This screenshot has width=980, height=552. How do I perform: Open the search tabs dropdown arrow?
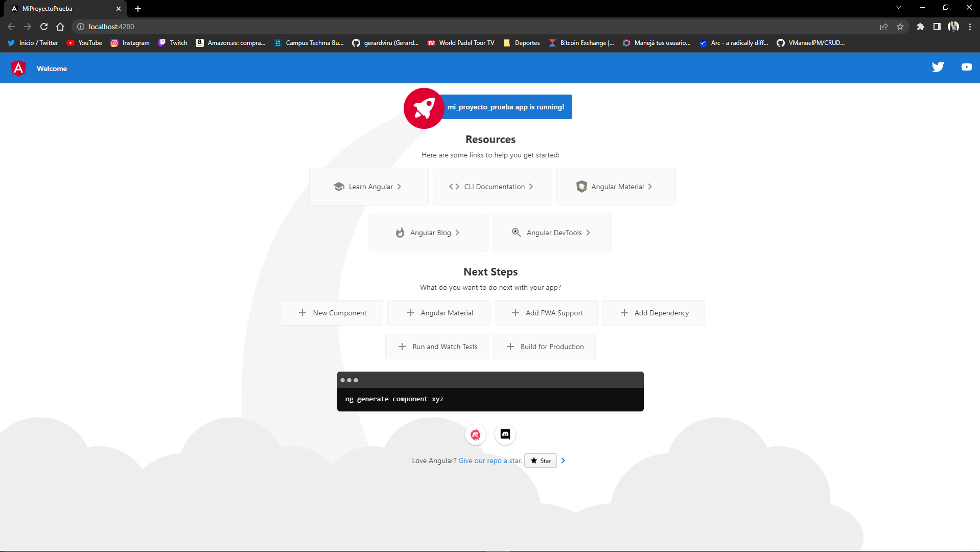coord(898,7)
